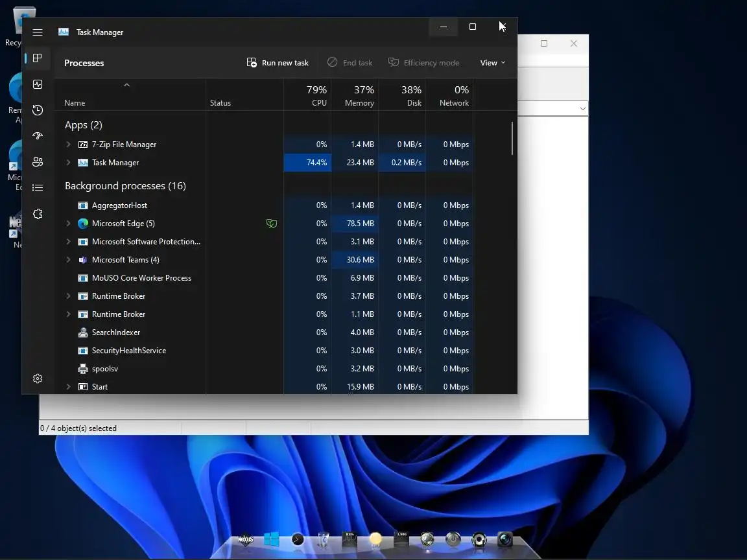
Task: Click the Windows logo icon in the dock
Action: point(272,539)
